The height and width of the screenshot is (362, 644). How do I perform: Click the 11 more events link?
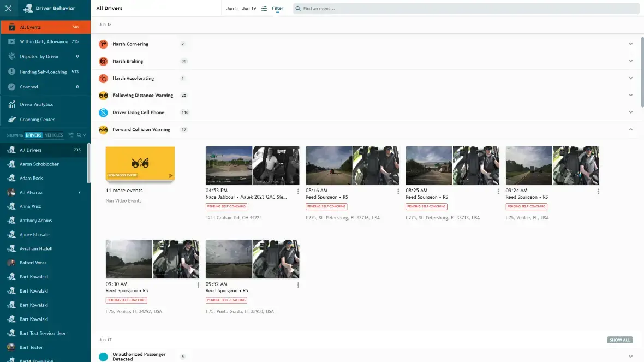pos(124,191)
